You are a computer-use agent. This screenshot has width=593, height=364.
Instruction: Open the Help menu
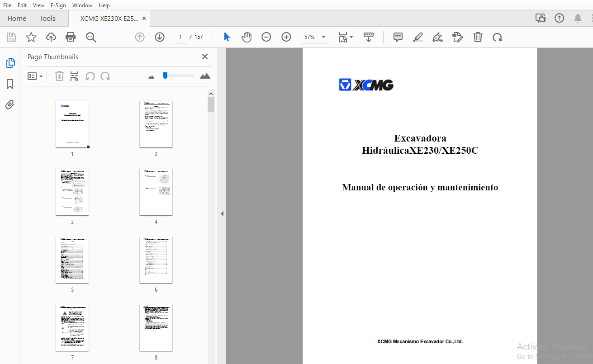click(x=104, y=5)
